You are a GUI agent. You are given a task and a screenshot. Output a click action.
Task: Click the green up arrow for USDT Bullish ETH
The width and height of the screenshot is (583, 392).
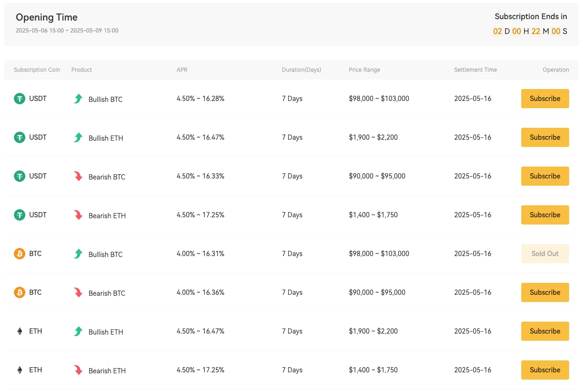[x=78, y=137]
